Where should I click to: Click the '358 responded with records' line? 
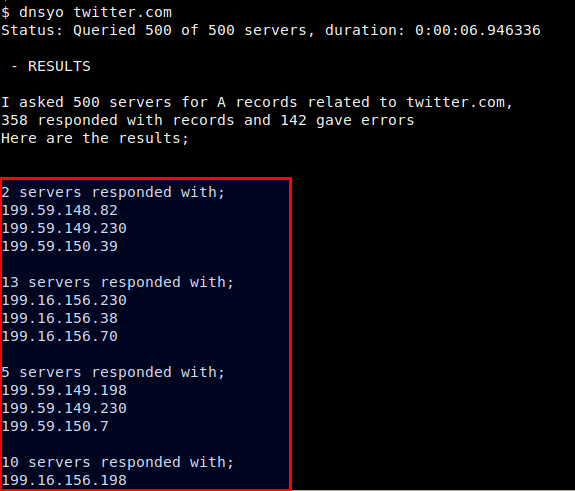208,120
